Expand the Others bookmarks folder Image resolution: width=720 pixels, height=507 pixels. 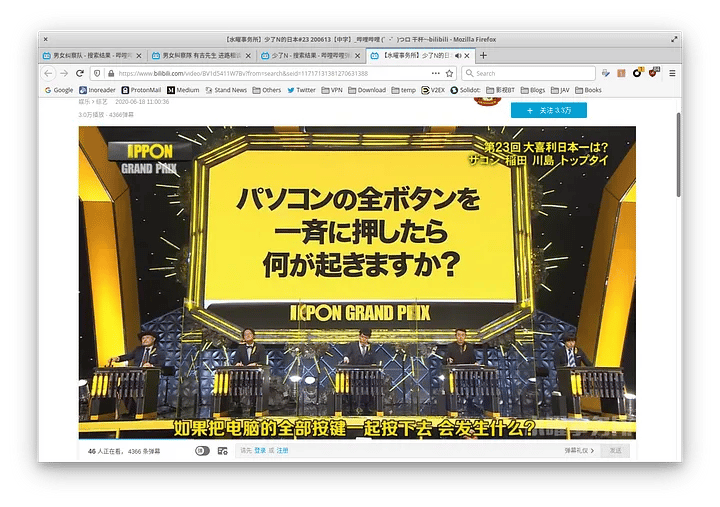tap(267, 90)
